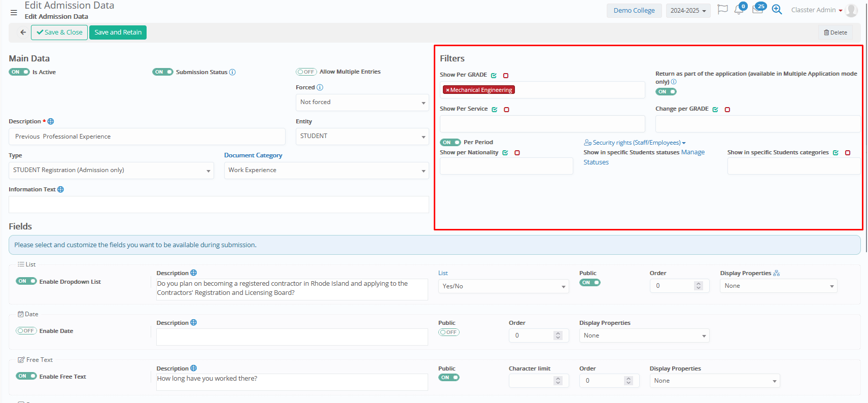Viewport: 868px width, 403px height.
Task: Click info icon beside Submission Status
Action: click(x=232, y=72)
